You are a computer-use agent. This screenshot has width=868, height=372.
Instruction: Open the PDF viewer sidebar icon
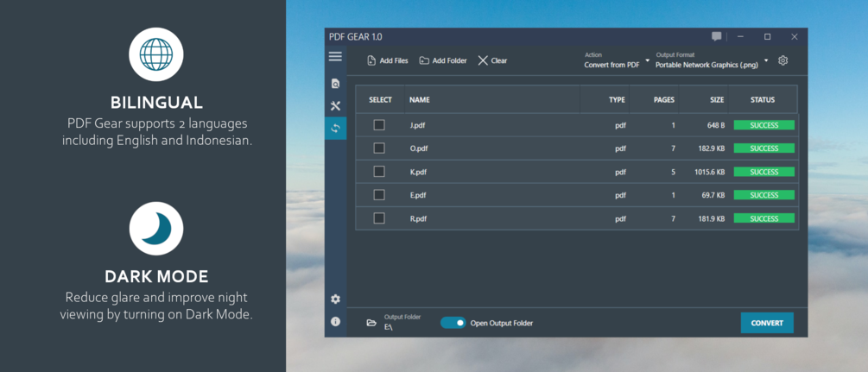335,84
